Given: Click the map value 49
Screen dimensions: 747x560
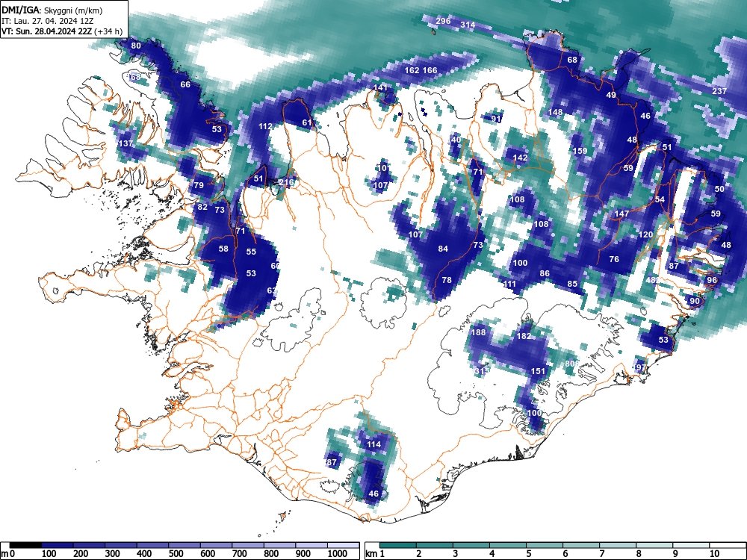Looking at the screenshot, I should click(x=611, y=95).
